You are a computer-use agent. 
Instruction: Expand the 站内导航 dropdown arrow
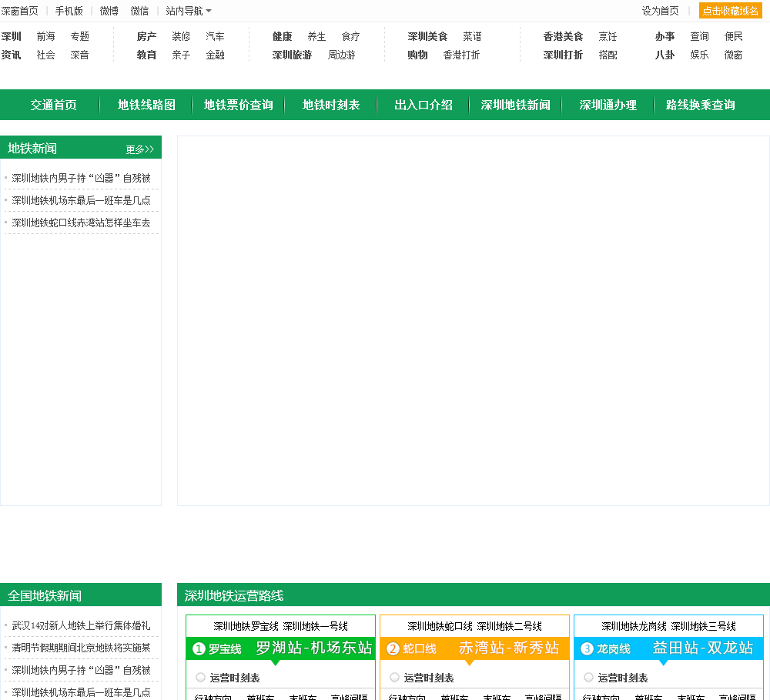click(209, 11)
